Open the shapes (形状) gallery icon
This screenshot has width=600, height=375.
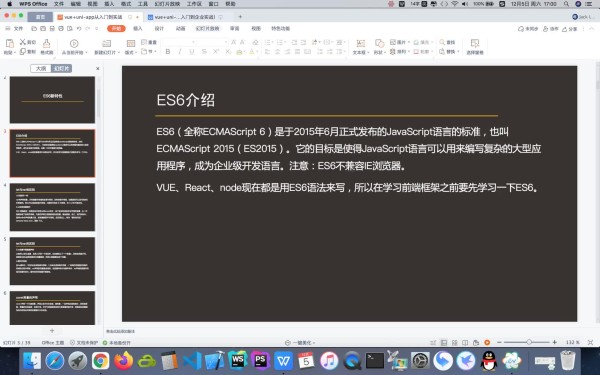click(x=379, y=43)
